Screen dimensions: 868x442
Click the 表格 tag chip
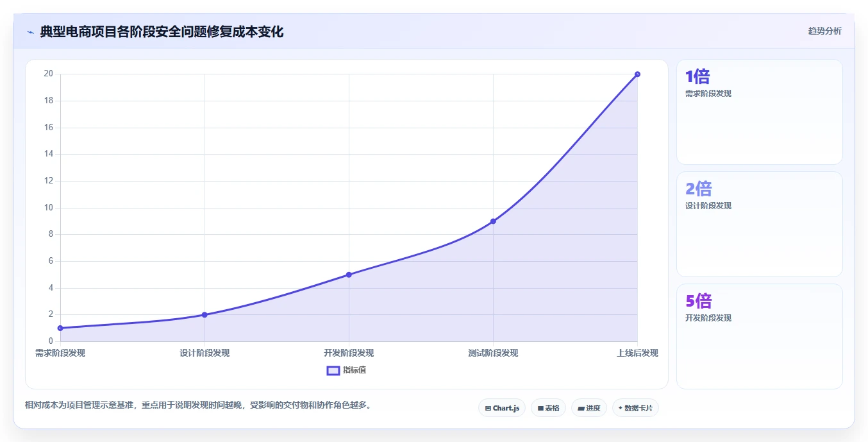point(548,408)
